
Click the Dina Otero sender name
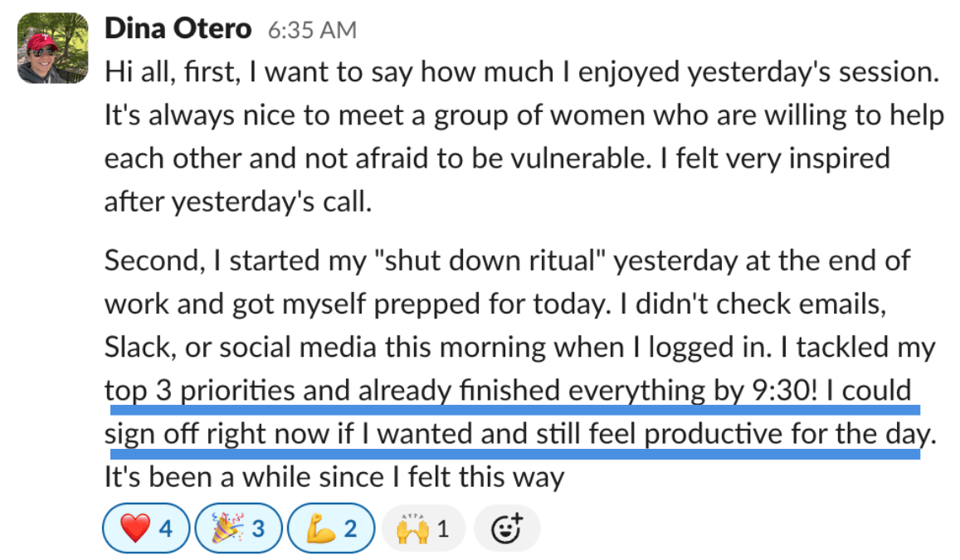point(178,30)
